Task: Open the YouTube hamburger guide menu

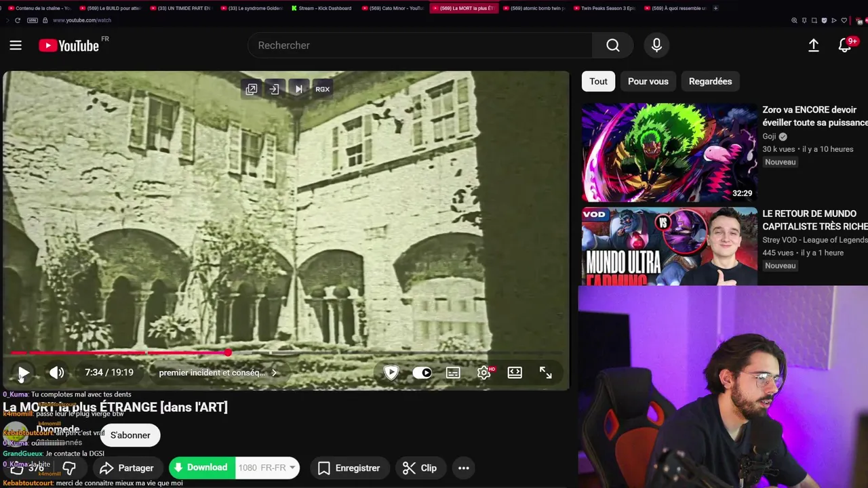Action: point(16,45)
